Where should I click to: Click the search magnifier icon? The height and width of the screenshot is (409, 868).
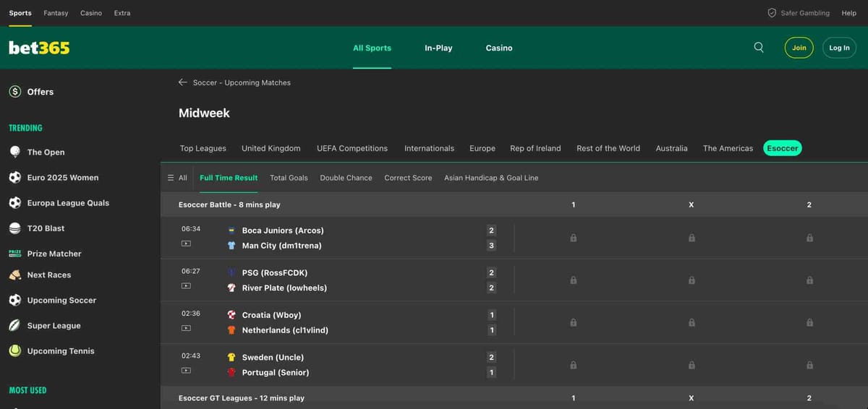tap(758, 48)
